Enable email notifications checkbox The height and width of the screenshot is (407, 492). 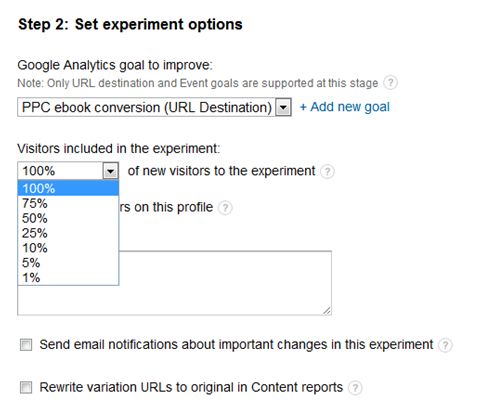(26, 345)
